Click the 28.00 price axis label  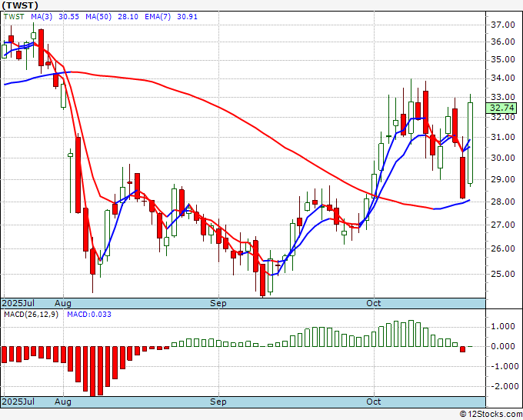click(x=503, y=202)
